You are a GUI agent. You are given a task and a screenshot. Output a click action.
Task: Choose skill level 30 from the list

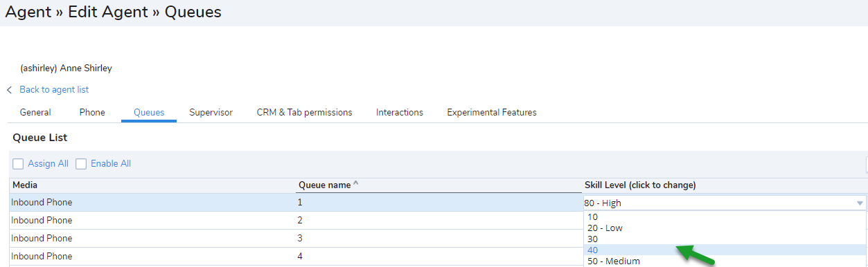coord(725,239)
